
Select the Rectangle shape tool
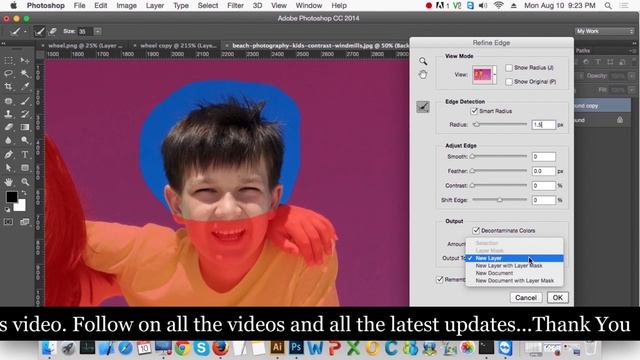(x=25, y=168)
